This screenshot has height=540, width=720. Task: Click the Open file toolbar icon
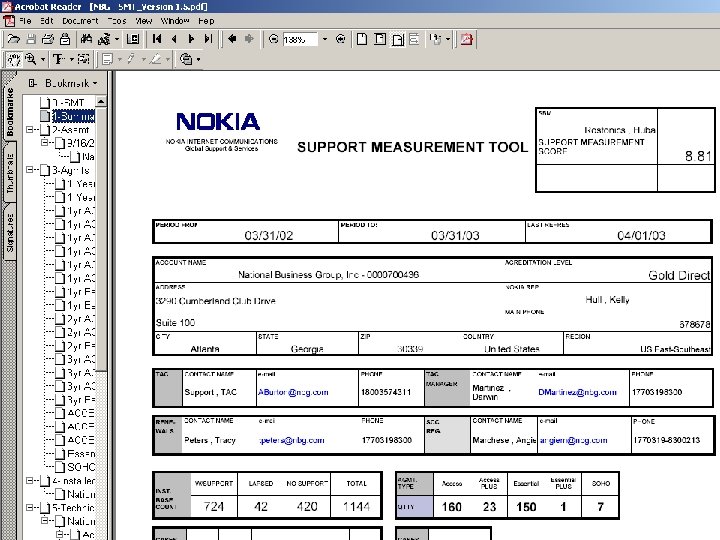(x=14, y=39)
